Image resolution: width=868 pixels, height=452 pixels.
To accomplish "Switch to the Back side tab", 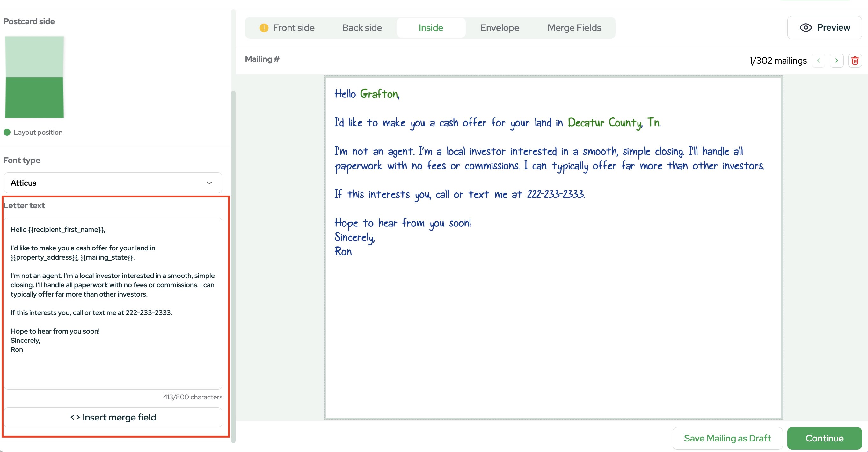I will coord(362,28).
